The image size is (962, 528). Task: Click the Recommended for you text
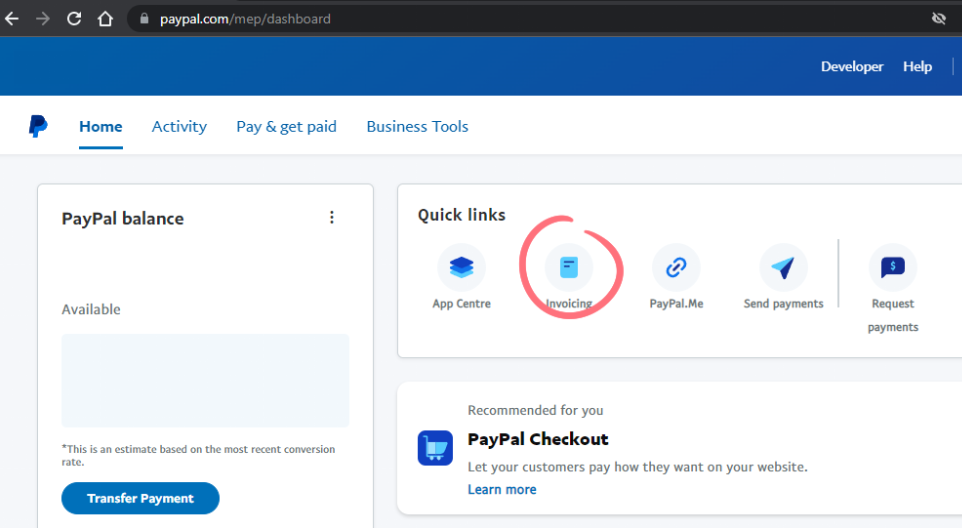pyautogui.click(x=536, y=410)
